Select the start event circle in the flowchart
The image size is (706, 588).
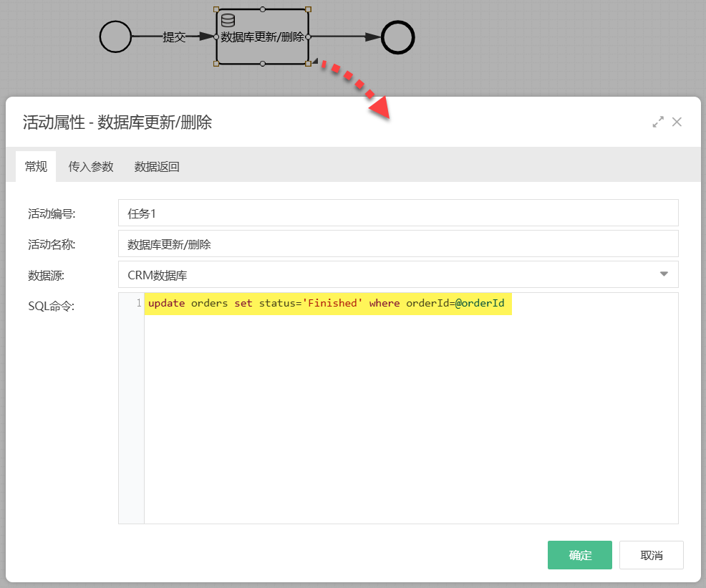coord(115,37)
